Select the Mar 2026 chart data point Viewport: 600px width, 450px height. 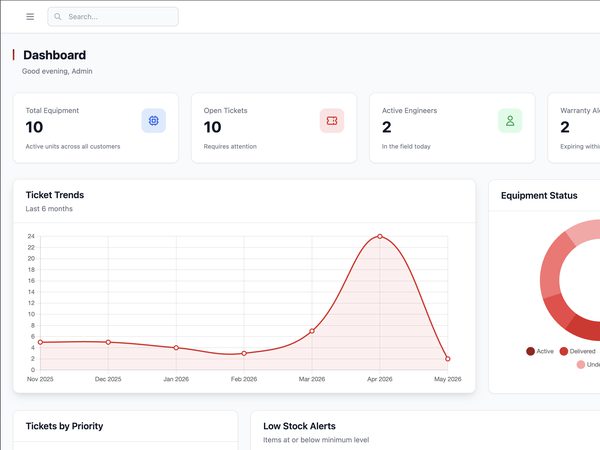pyautogui.click(x=312, y=331)
